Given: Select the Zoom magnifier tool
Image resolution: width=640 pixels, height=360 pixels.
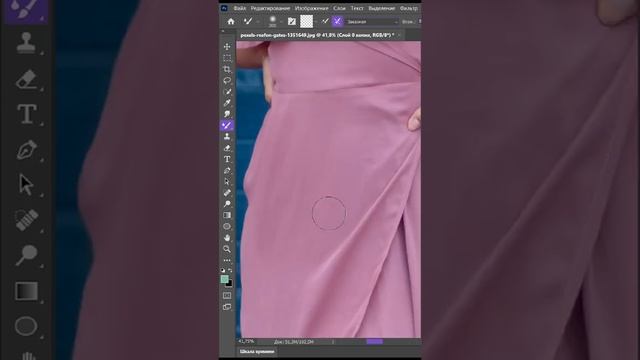Looking at the screenshot, I should [x=227, y=249].
